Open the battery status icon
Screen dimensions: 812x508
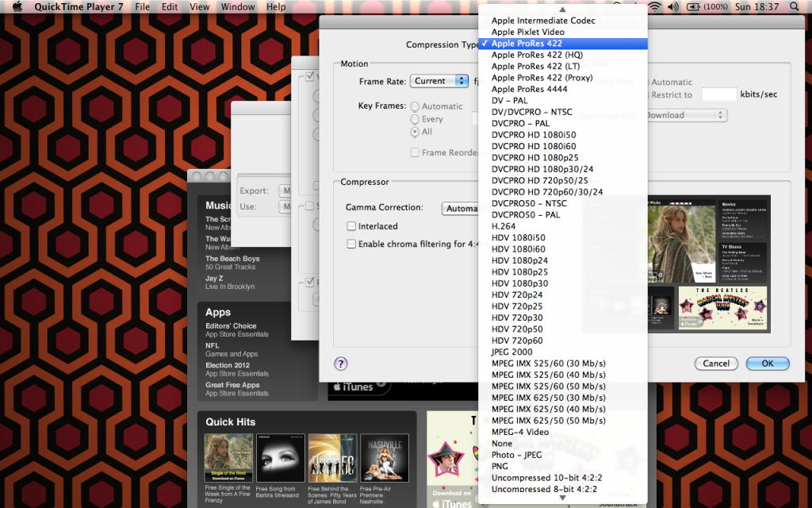[693, 6]
